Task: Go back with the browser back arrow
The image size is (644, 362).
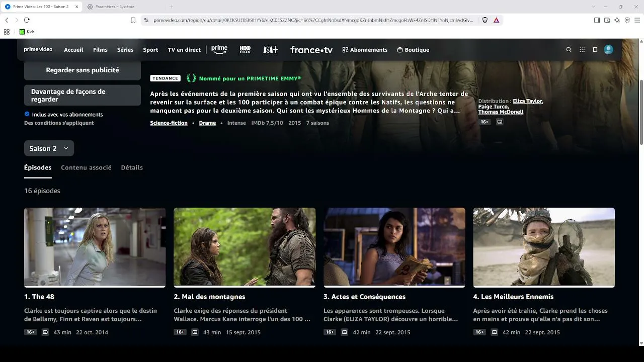Action: point(7,20)
